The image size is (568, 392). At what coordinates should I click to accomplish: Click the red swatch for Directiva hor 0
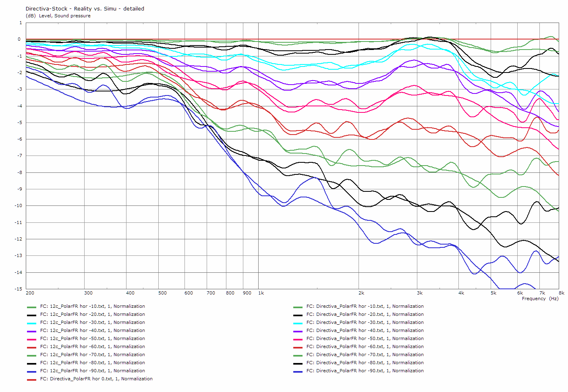click(x=31, y=380)
